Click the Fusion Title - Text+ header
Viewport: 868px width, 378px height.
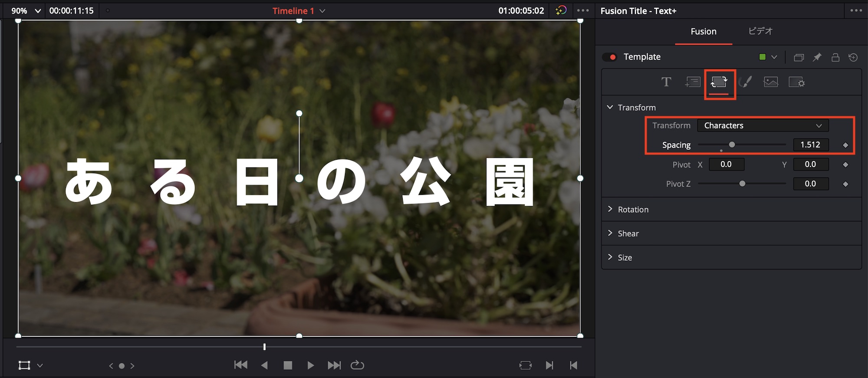point(638,11)
